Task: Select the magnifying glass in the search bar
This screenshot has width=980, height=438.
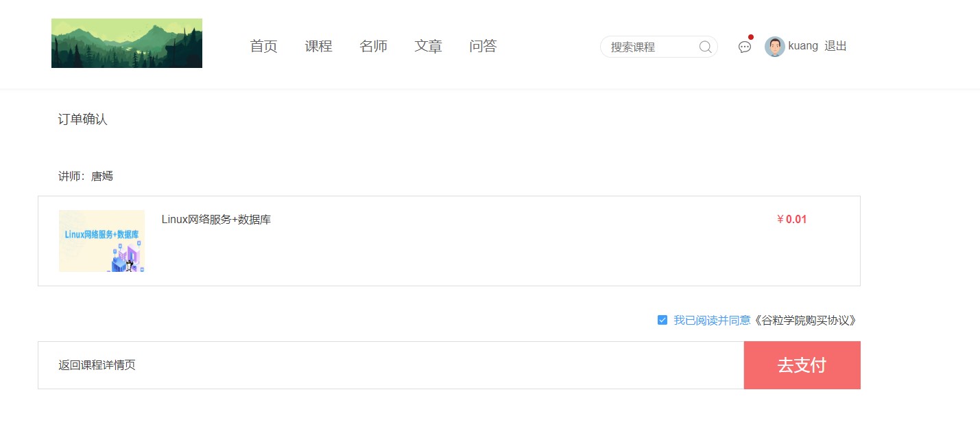Action: [x=705, y=47]
